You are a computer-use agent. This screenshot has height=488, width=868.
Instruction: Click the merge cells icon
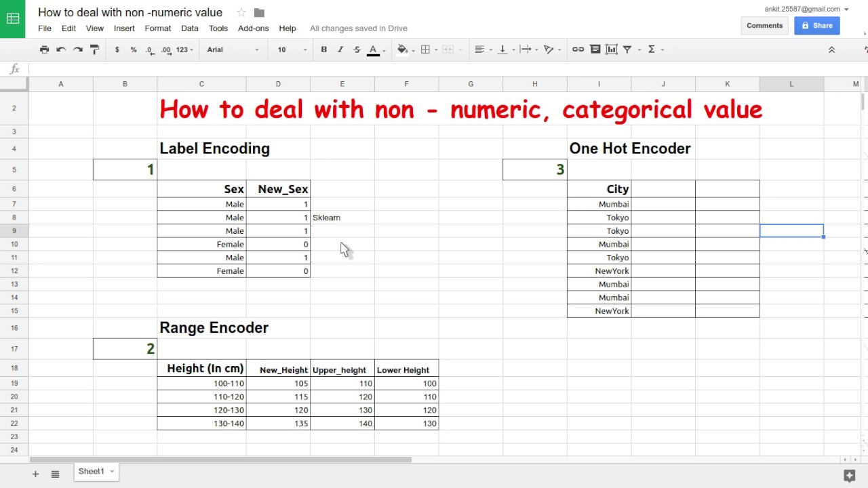click(x=448, y=49)
